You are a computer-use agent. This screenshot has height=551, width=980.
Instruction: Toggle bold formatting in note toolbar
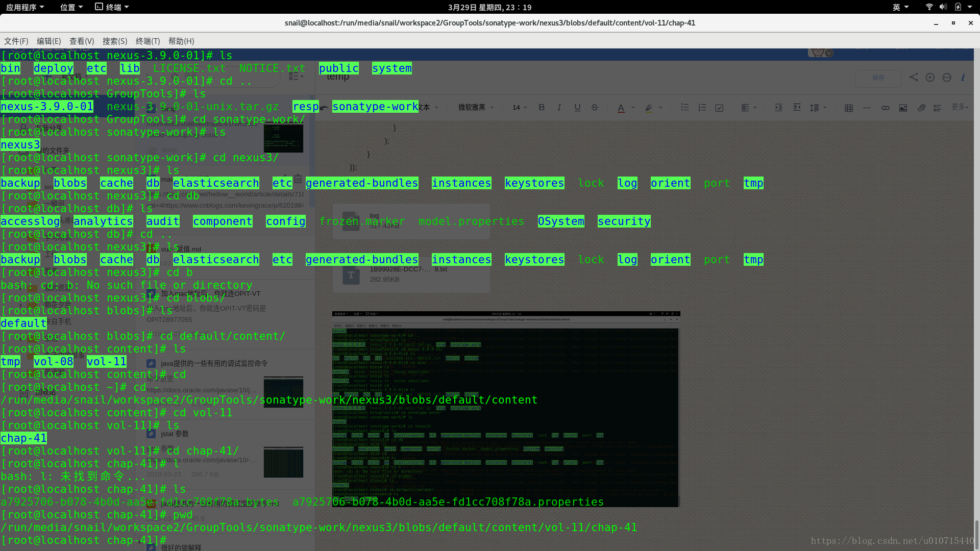(542, 107)
